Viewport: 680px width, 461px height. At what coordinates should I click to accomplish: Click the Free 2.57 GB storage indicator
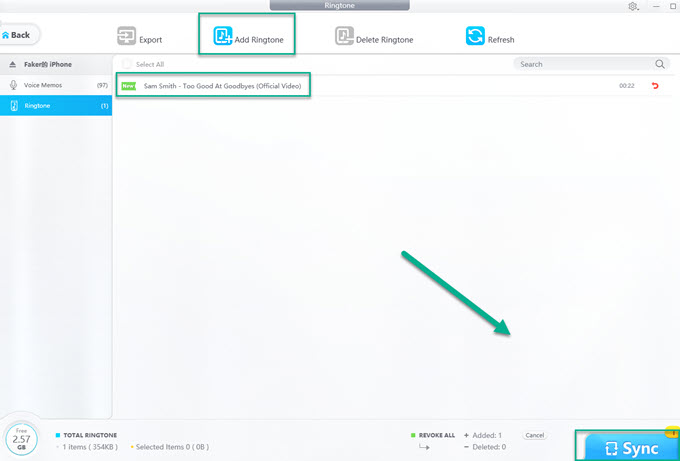(x=21, y=439)
